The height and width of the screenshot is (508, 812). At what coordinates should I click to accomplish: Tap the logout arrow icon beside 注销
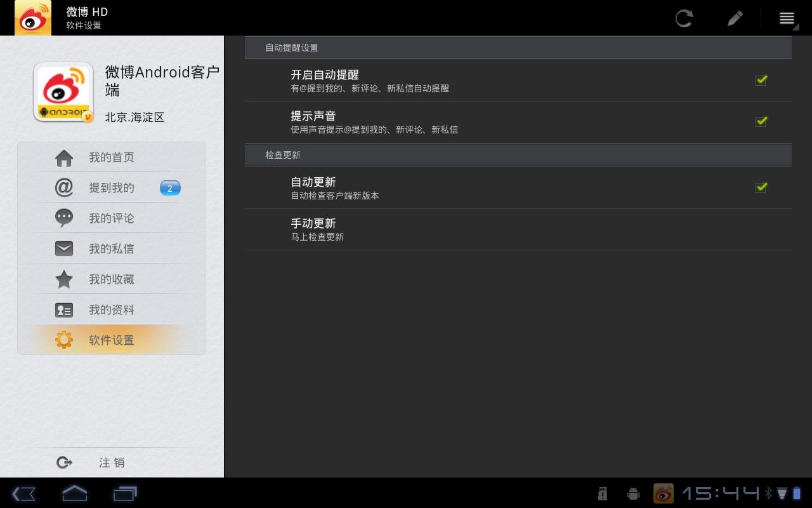coord(64,463)
